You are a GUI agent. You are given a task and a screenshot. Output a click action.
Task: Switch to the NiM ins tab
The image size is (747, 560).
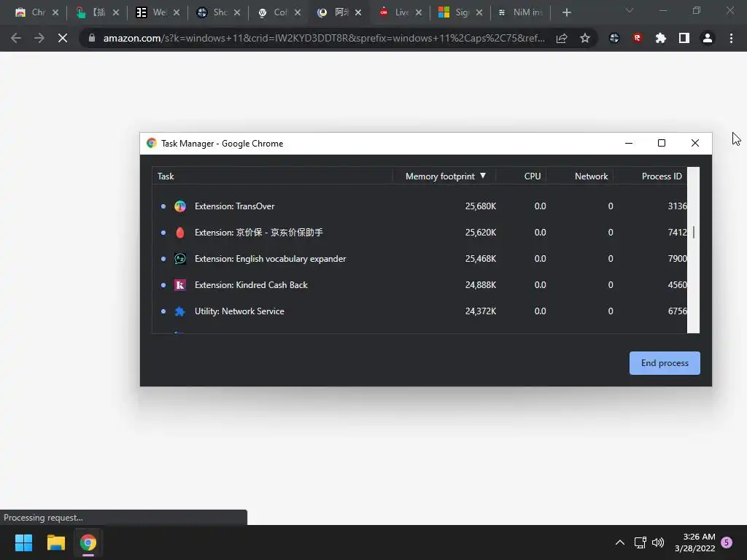(x=520, y=12)
